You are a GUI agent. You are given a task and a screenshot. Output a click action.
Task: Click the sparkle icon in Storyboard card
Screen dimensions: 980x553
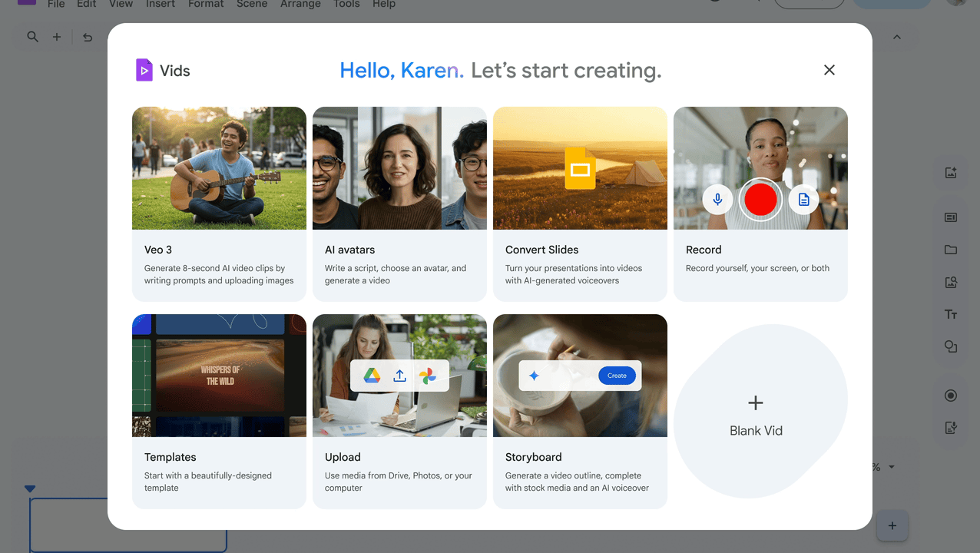pos(534,376)
